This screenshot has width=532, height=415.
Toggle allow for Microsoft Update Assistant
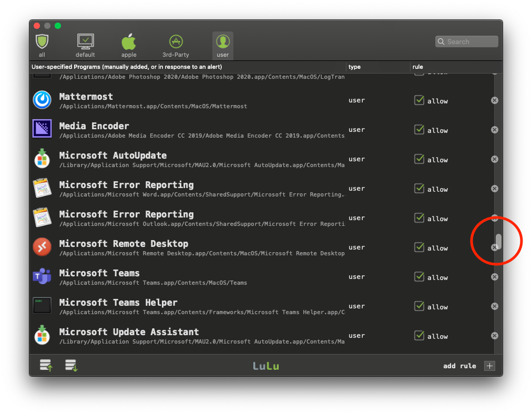tap(420, 336)
